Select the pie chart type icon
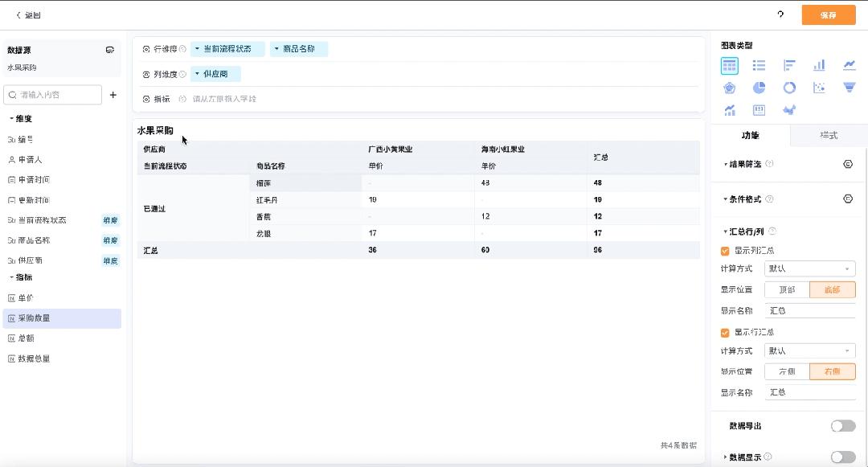 (x=759, y=88)
